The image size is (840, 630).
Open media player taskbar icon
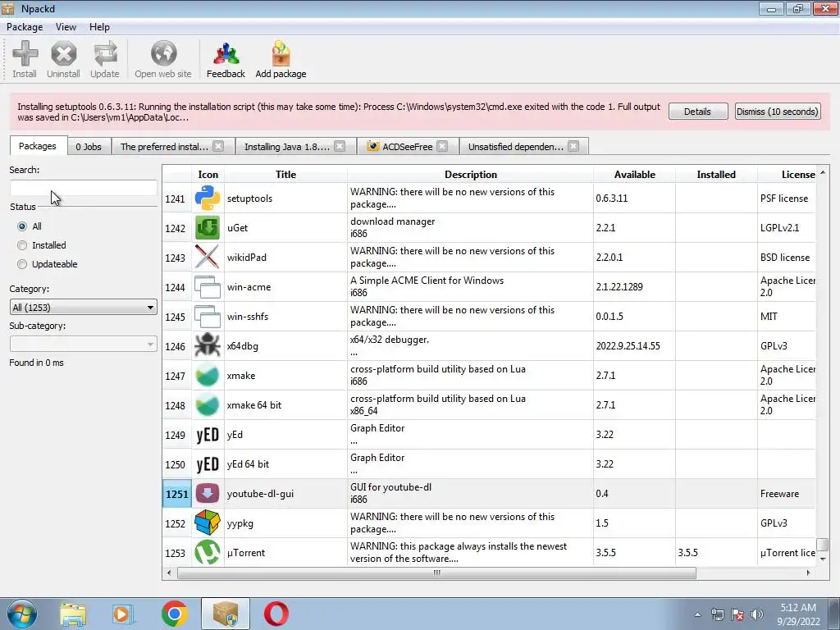point(123,614)
